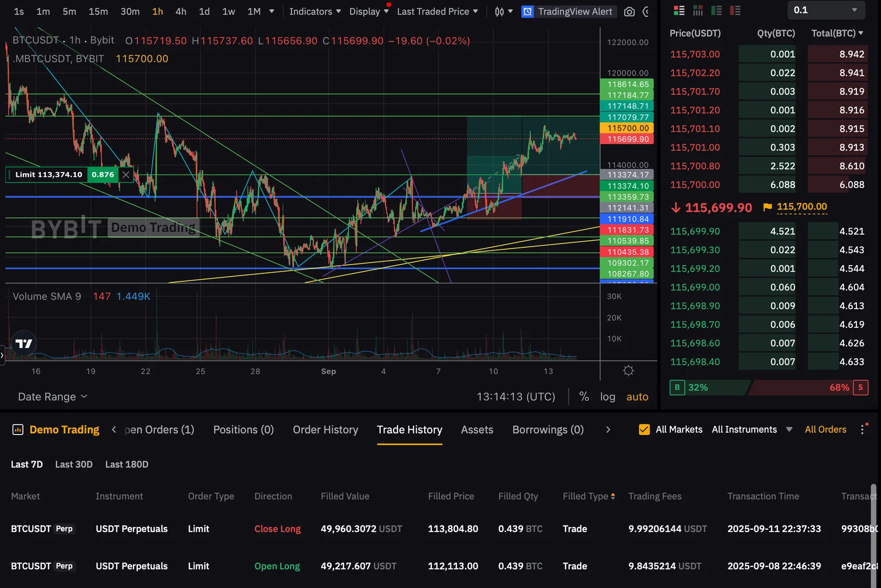
Task: Show only buy orders in order book
Action: click(x=717, y=10)
